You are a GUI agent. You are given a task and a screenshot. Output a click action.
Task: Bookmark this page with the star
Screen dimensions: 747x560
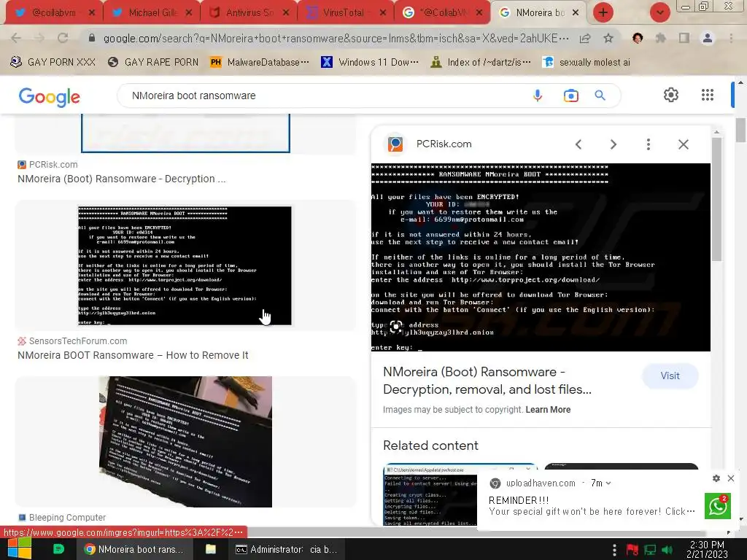coord(608,38)
